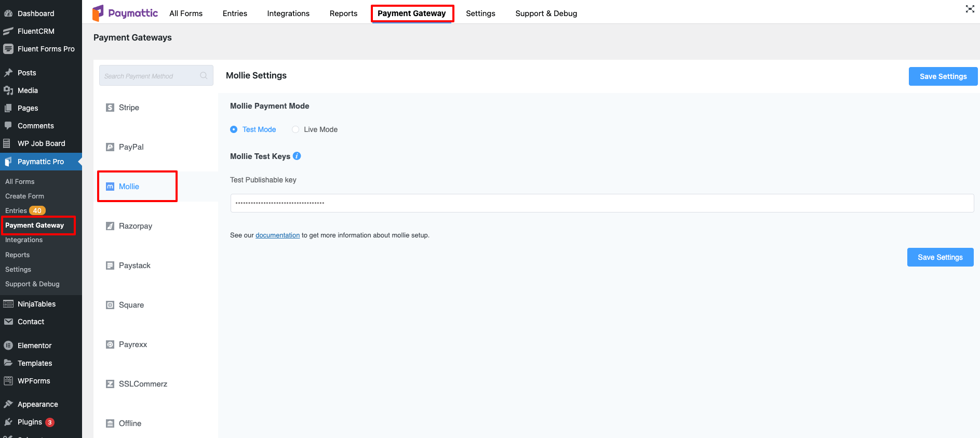Image resolution: width=980 pixels, height=438 pixels.
Task: Open Create Form in sidebar submenu
Action: point(24,196)
